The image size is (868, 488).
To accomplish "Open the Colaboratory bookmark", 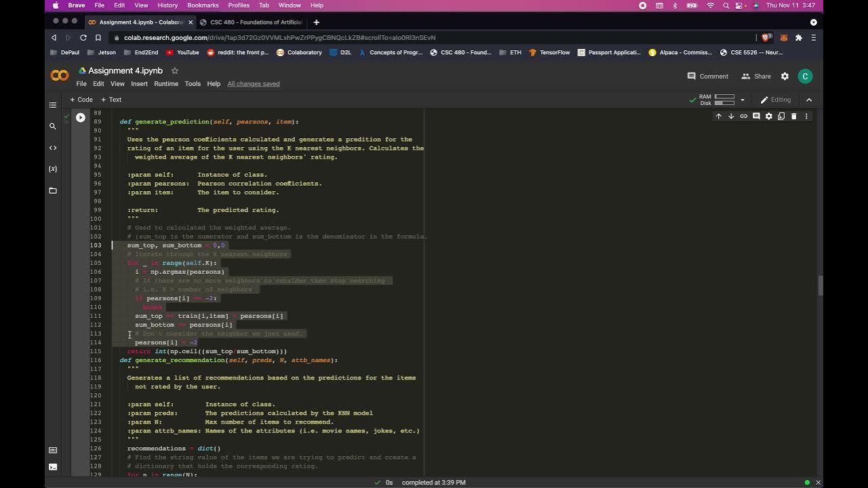I will click(x=299, y=52).
